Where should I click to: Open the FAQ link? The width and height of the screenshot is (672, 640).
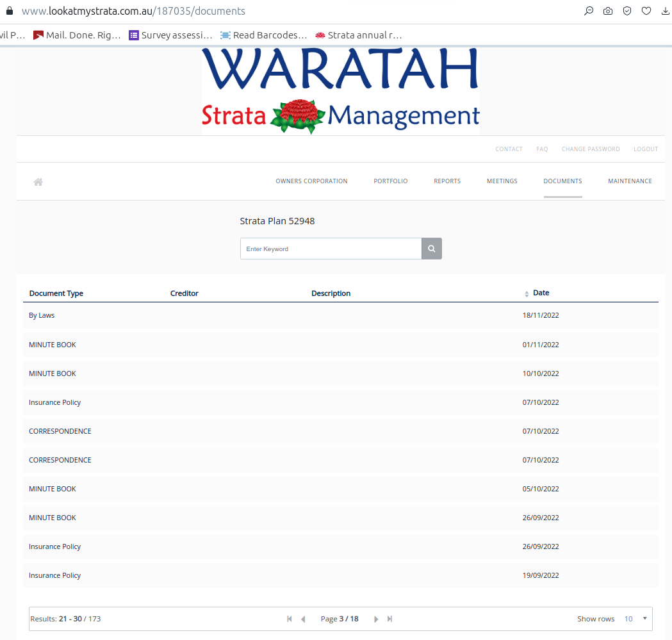(x=542, y=149)
